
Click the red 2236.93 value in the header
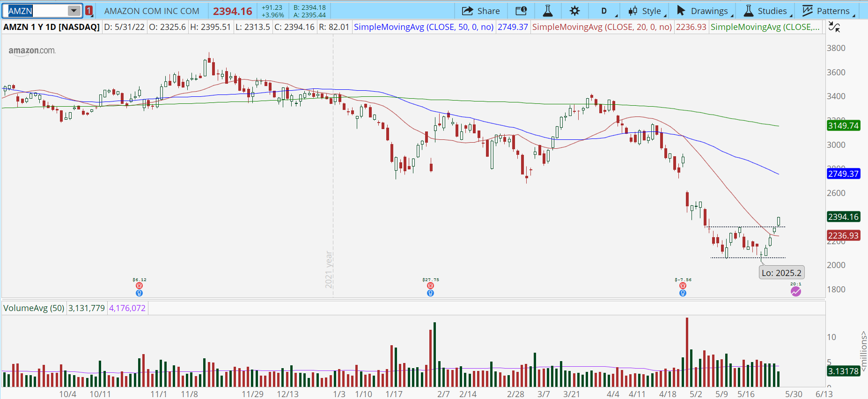(691, 27)
